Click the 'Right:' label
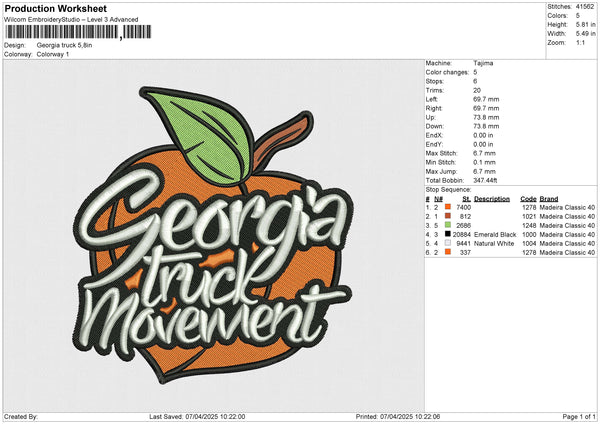This screenshot has width=600, height=424. pos(434,108)
